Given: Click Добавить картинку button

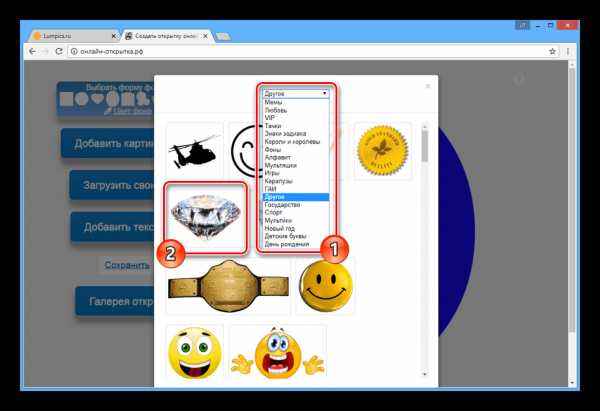Looking at the screenshot, I should click(x=108, y=144).
